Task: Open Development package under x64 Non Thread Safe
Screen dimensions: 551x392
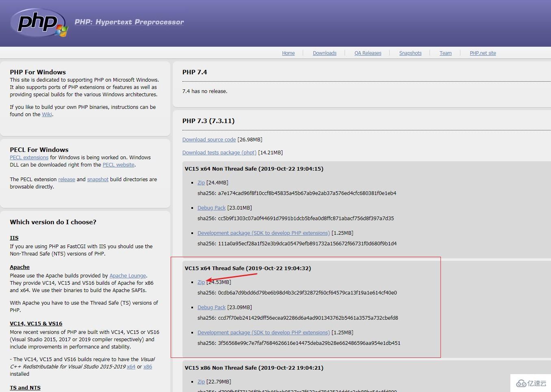Action: click(x=264, y=233)
